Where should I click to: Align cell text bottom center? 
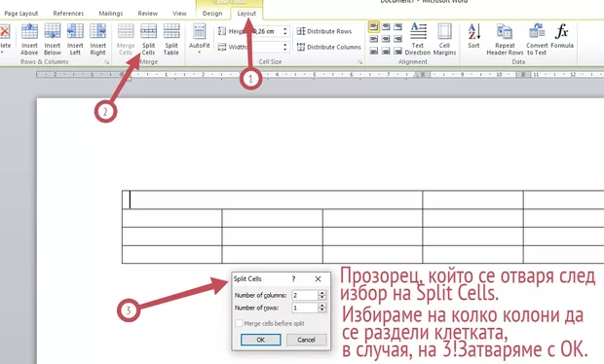[x=386, y=51]
